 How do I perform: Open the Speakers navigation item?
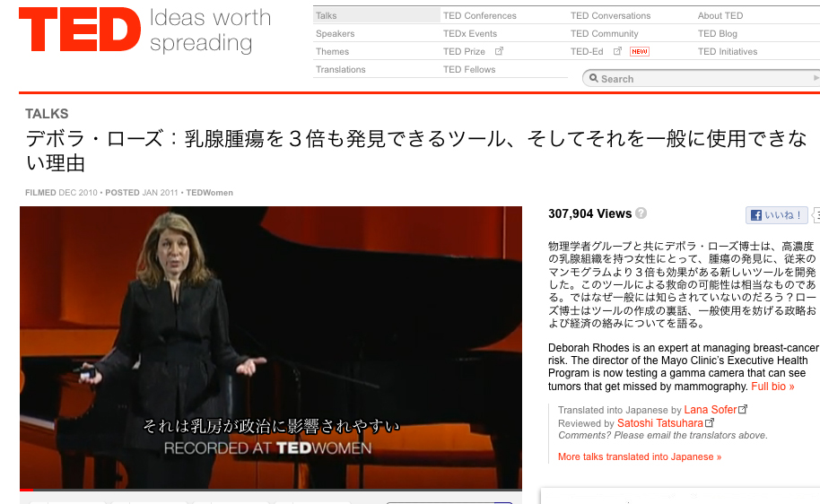(x=335, y=33)
